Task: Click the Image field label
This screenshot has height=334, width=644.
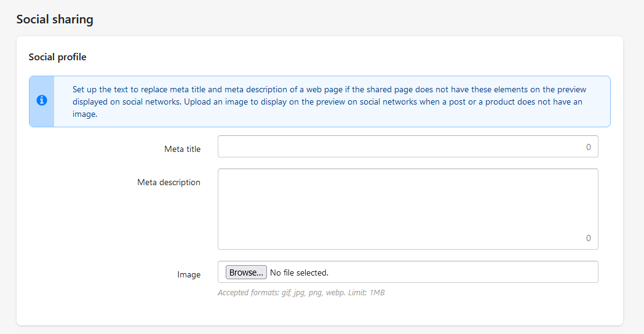Action: pos(189,274)
